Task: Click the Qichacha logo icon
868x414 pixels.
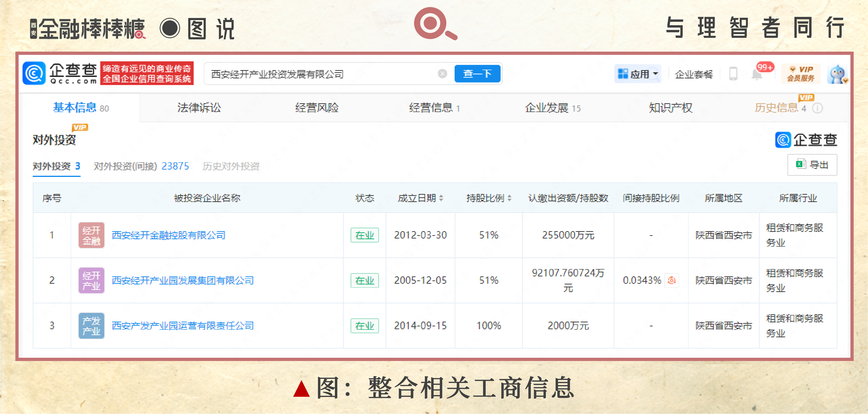Action: click(x=34, y=73)
